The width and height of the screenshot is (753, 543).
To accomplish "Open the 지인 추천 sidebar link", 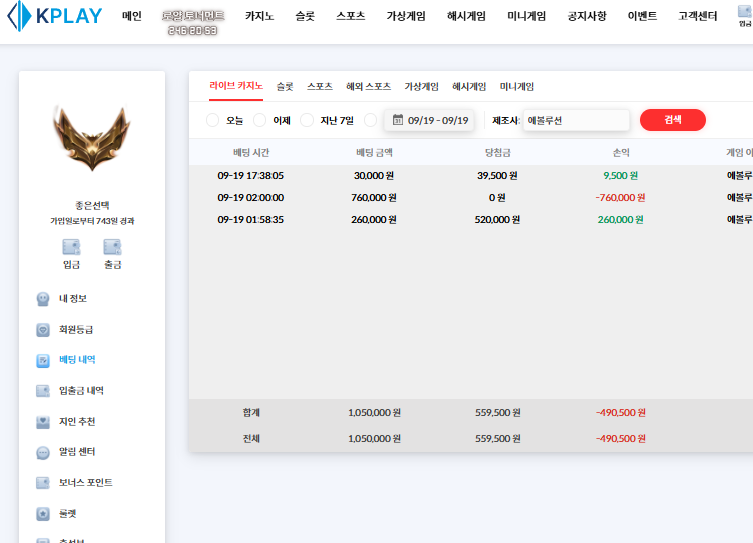I will point(77,421).
